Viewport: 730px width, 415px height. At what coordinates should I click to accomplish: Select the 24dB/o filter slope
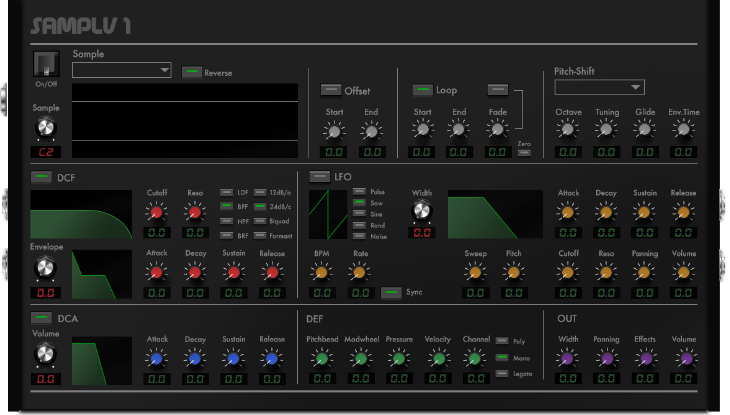pyautogui.click(x=260, y=206)
